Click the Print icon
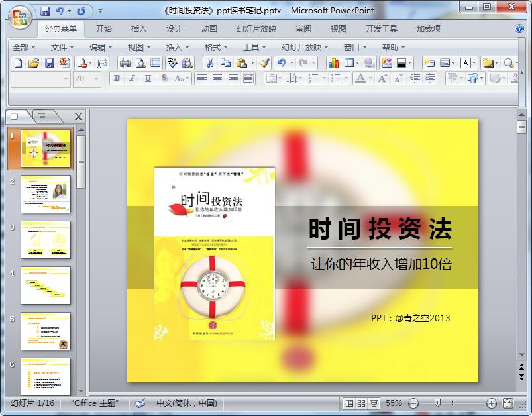This screenshot has height=416, width=532. click(125, 63)
